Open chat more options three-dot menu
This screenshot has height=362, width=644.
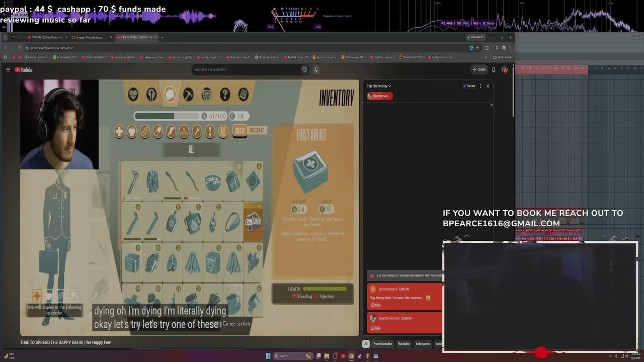click(480, 86)
